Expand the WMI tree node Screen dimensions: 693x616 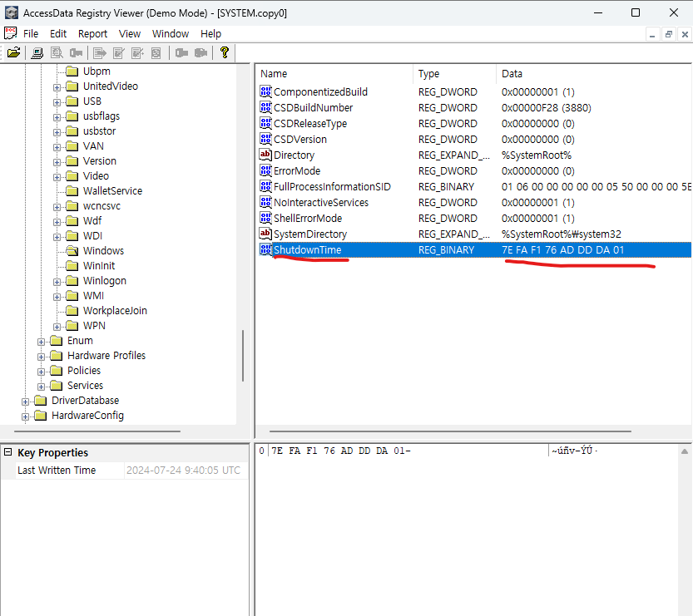click(57, 297)
